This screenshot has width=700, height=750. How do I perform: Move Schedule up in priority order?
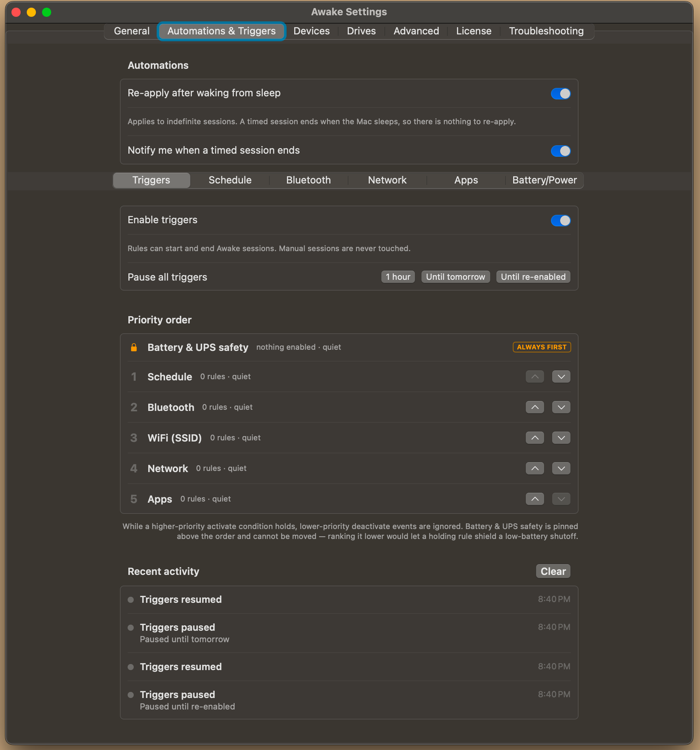point(535,377)
